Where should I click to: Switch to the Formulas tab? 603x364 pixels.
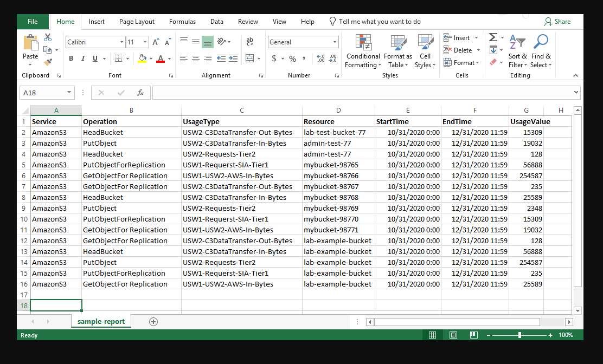(x=182, y=22)
